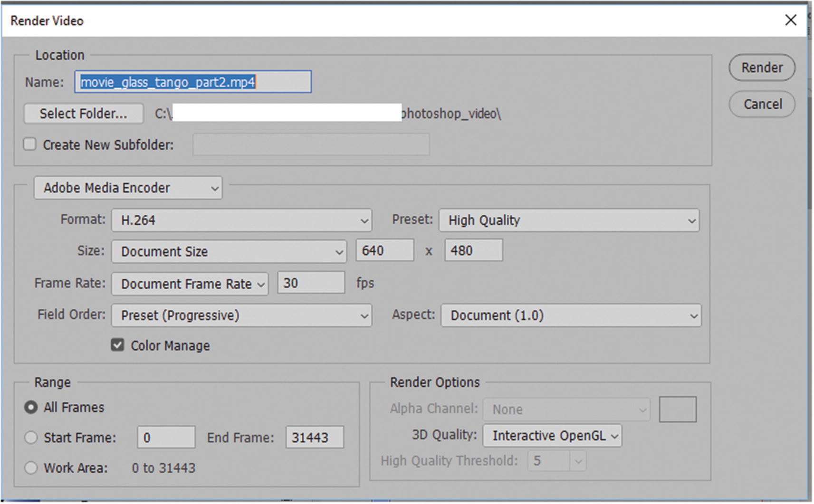Open the Aspect Document (1.0) dropdown
Image resolution: width=814 pixels, height=504 pixels.
click(571, 315)
